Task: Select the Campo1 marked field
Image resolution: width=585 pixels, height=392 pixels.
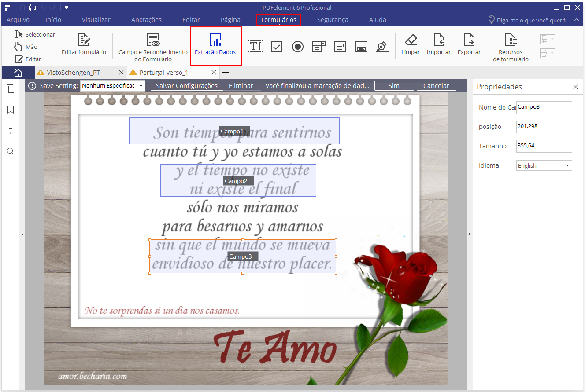Action: coord(234,131)
